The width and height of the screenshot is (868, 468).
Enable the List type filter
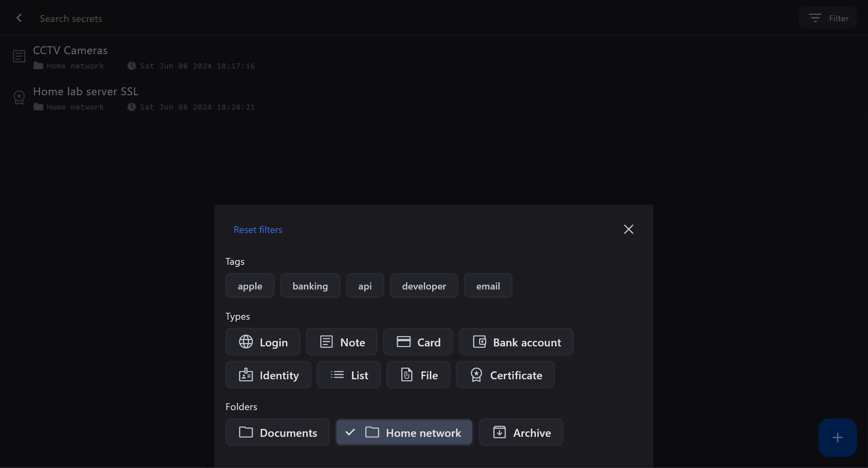[349, 375]
